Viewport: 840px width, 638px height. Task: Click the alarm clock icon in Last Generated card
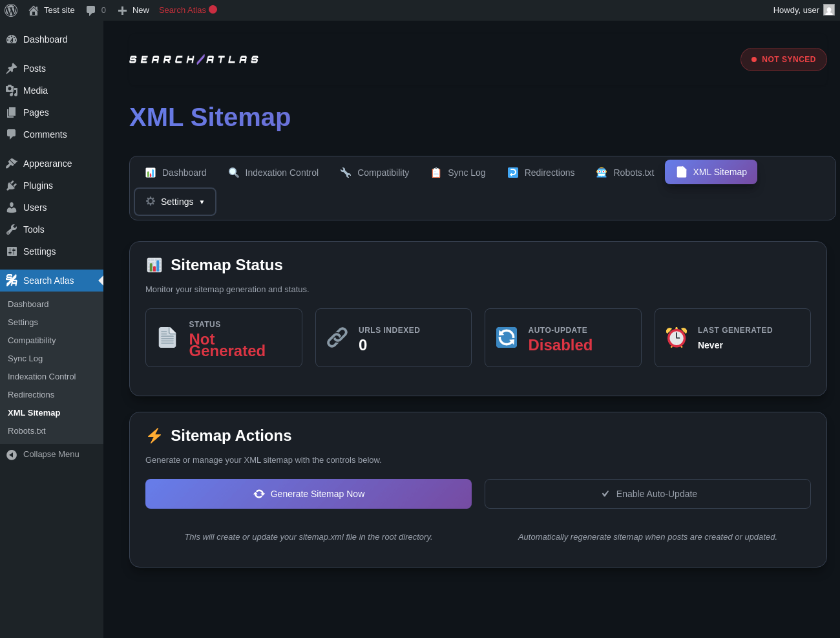tap(677, 337)
